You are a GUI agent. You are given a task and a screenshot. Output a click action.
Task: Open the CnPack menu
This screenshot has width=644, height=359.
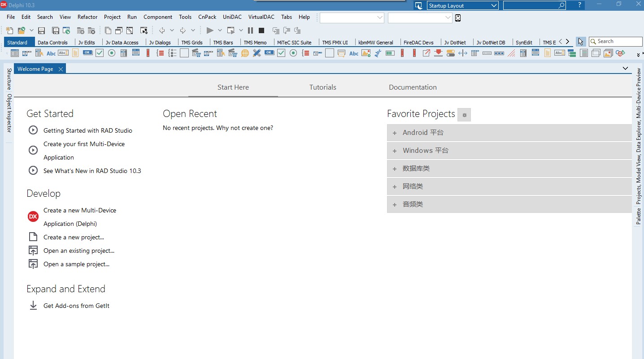(x=207, y=17)
